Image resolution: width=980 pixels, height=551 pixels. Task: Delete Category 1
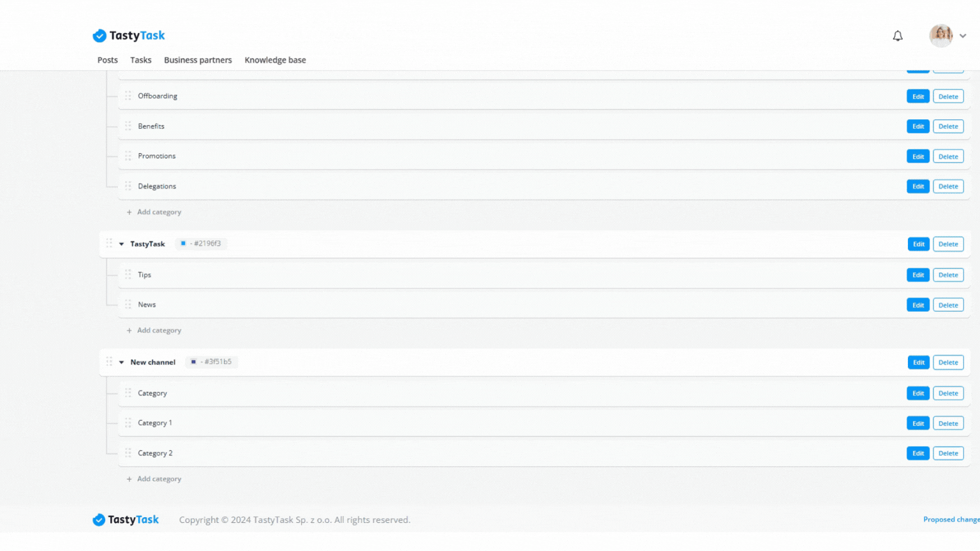[x=948, y=423]
